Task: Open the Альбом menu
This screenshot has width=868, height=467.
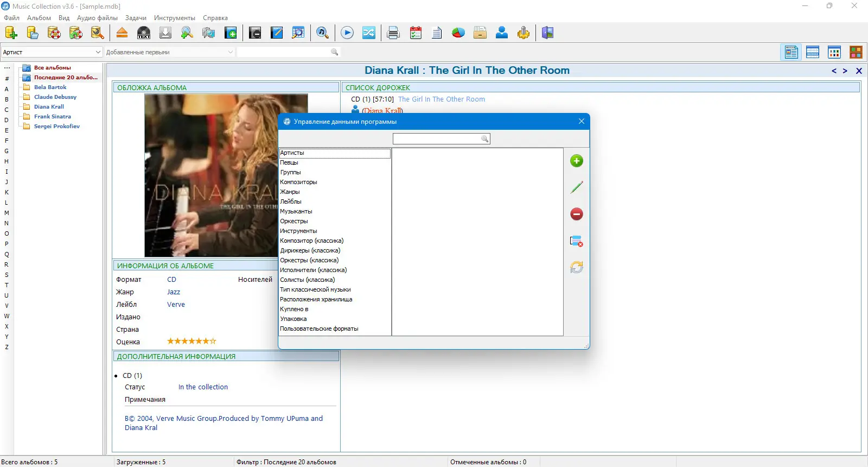Action: (x=39, y=18)
